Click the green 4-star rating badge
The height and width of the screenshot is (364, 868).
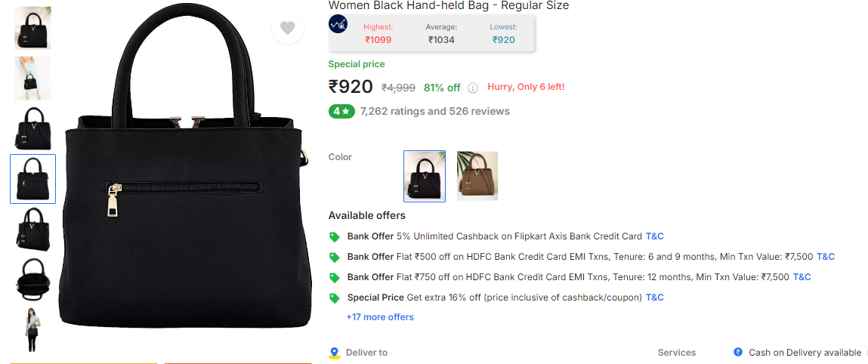341,112
